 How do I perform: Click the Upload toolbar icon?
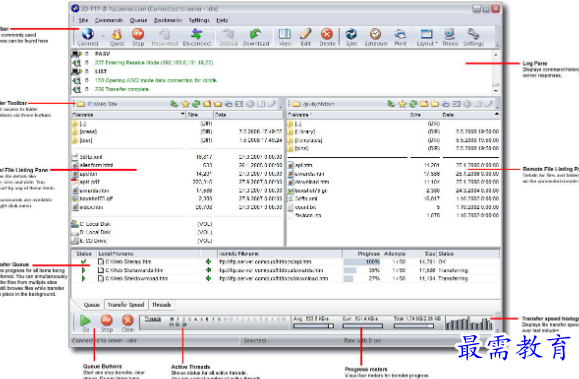[x=228, y=34]
